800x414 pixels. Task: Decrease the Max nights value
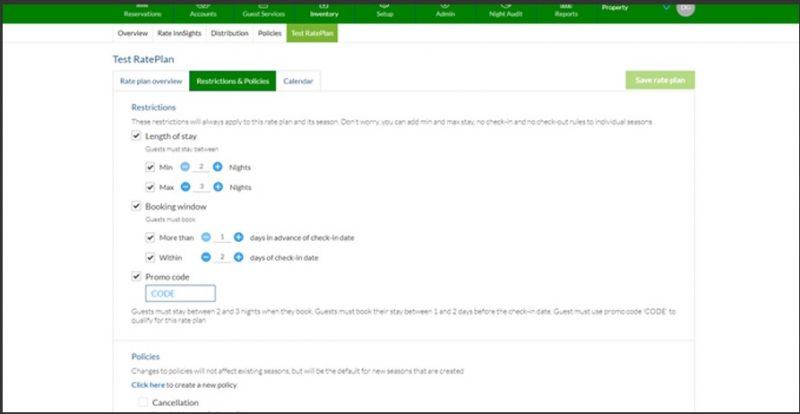[186, 187]
